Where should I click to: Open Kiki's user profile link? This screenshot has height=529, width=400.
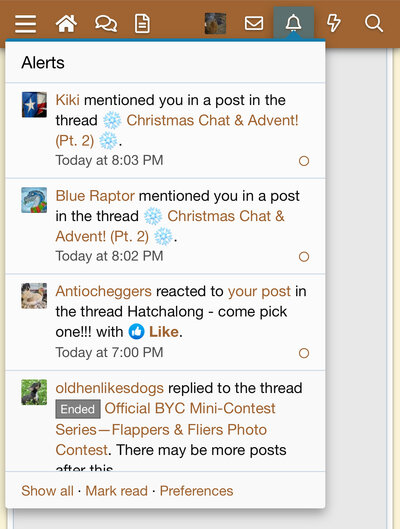point(67,100)
